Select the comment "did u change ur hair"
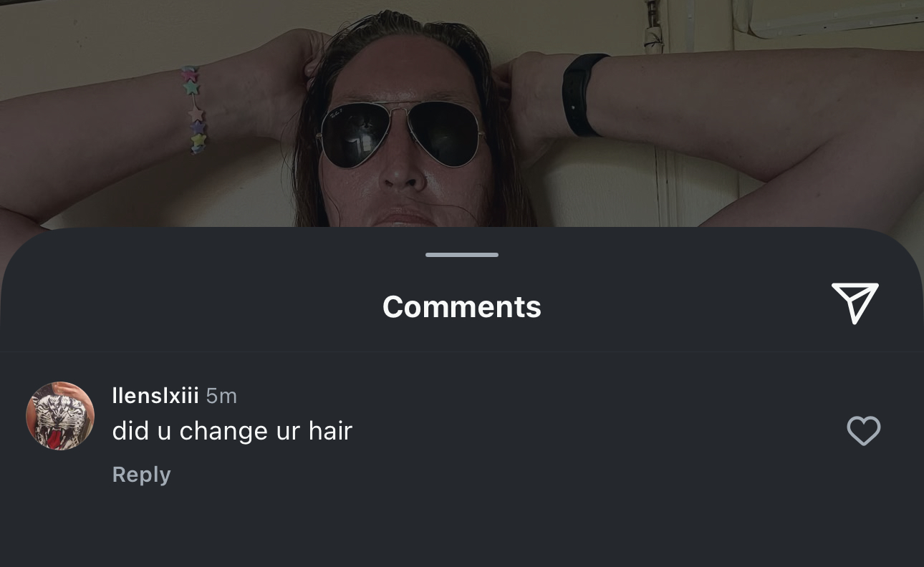924x567 pixels. (232, 431)
